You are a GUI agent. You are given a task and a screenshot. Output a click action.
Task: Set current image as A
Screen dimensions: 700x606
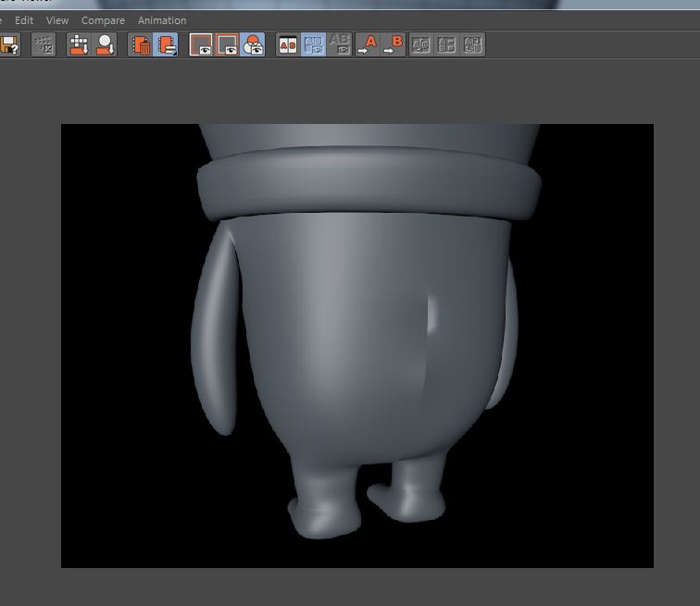tap(368, 44)
